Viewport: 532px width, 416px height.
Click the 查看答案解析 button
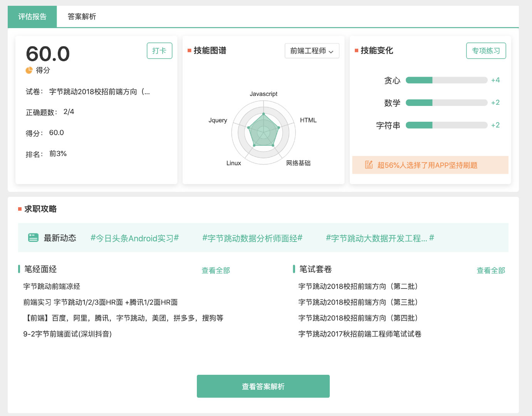pos(263,386)
